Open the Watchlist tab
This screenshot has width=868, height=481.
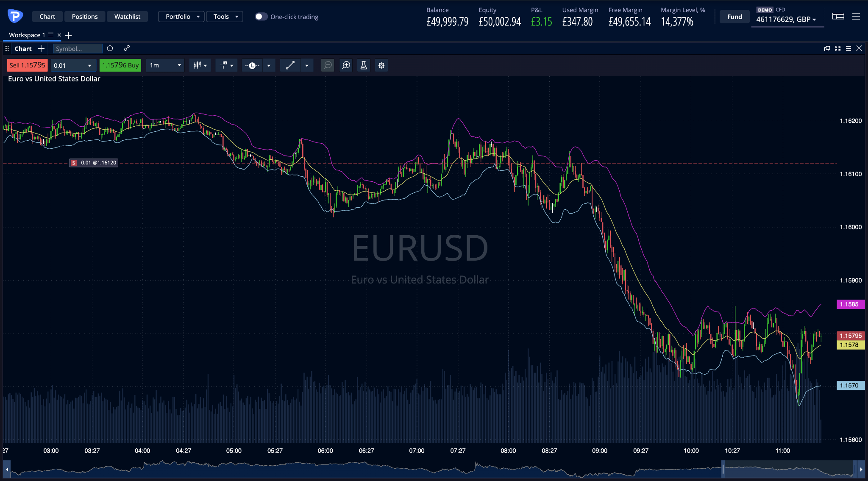(127, 17)
